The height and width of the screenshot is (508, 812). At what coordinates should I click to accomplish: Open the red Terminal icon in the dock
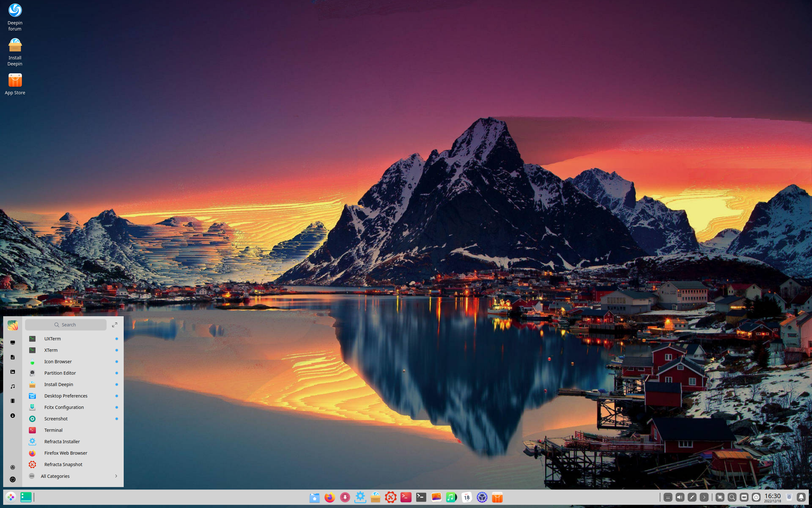click(x=406, y=497)
